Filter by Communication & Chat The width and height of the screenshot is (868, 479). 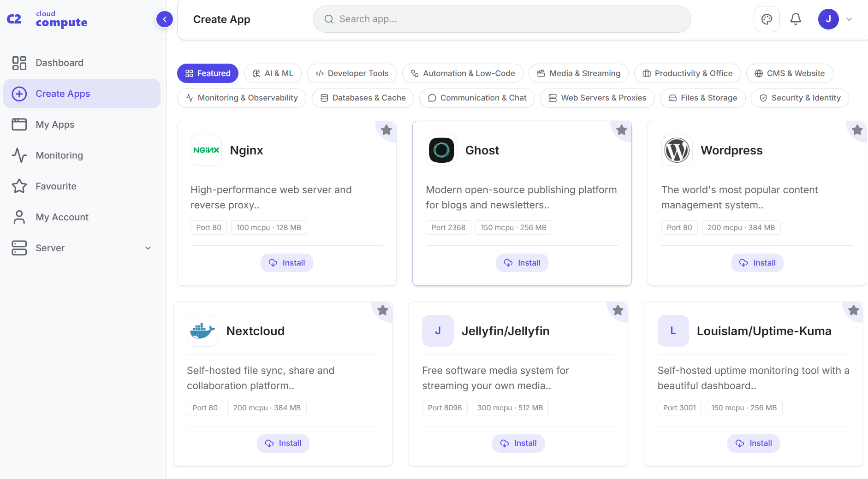pyautogui.click(x=477, y=98)
